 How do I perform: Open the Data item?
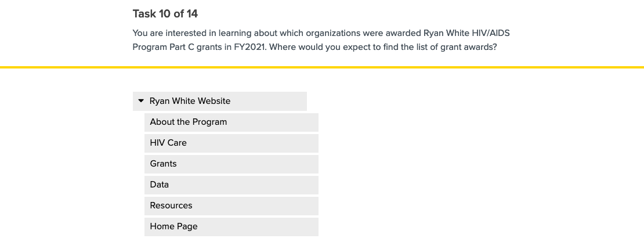pos(160,185)
